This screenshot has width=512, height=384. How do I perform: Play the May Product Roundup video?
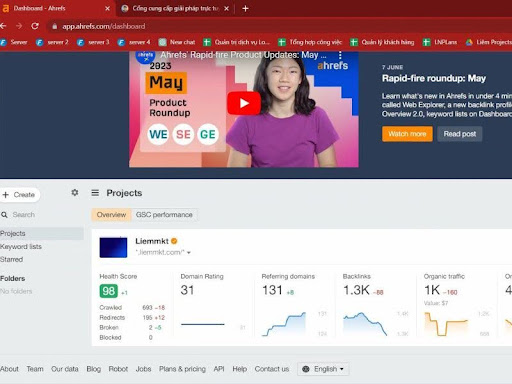click(x=244, y=103)
